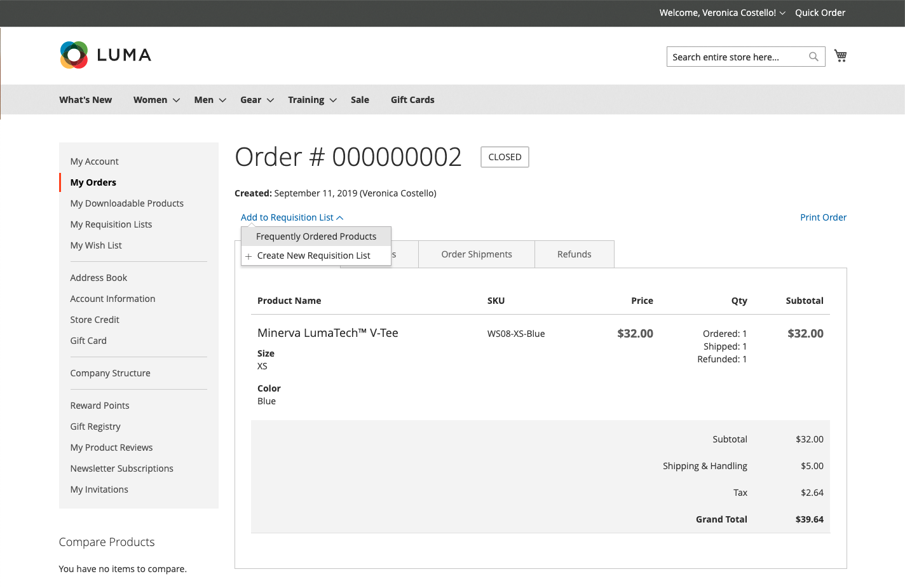Click Print Order link
The image size is (905, 588).
click(x=823, y=217)
